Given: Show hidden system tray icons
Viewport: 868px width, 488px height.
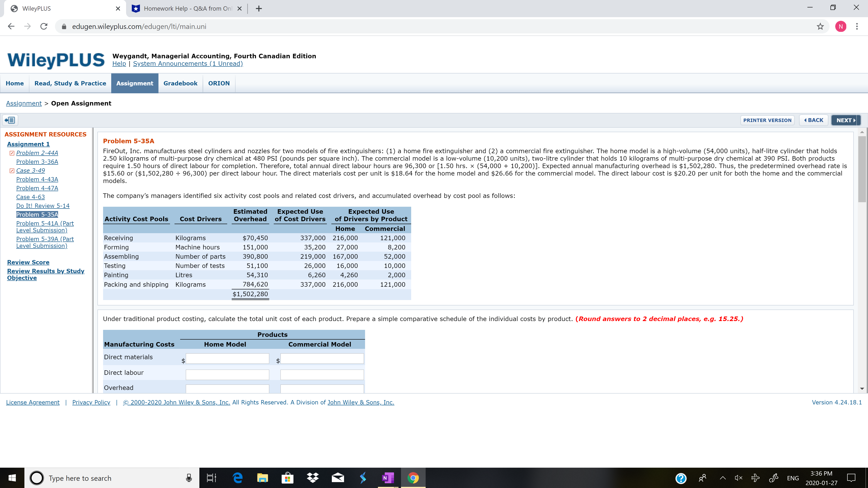Looking at the screenshot, I should 722,478.
